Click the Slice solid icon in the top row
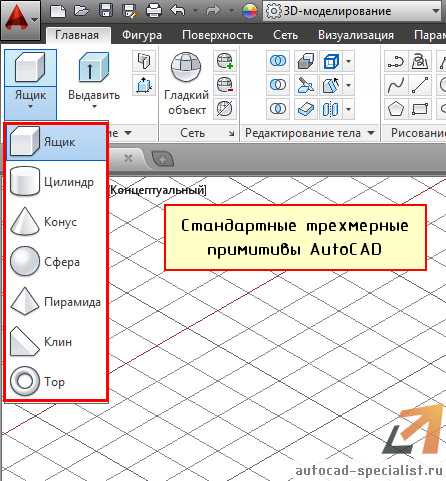 306,61
